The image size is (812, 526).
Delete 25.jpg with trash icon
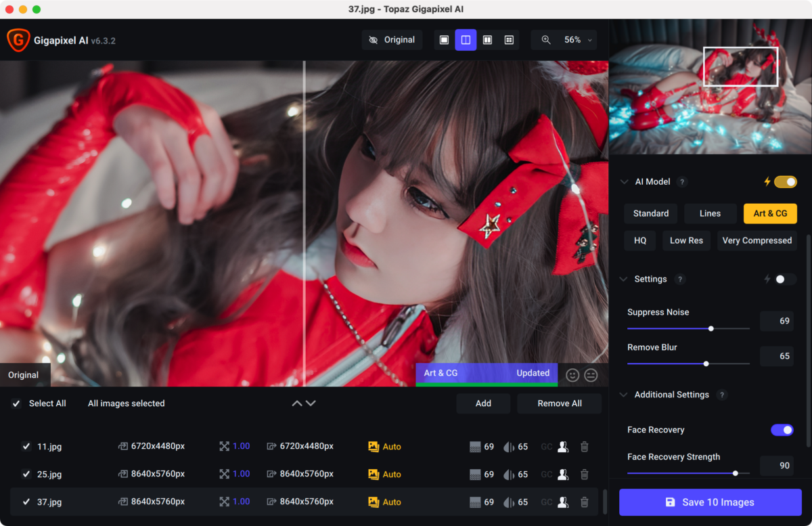pos(585,475)
